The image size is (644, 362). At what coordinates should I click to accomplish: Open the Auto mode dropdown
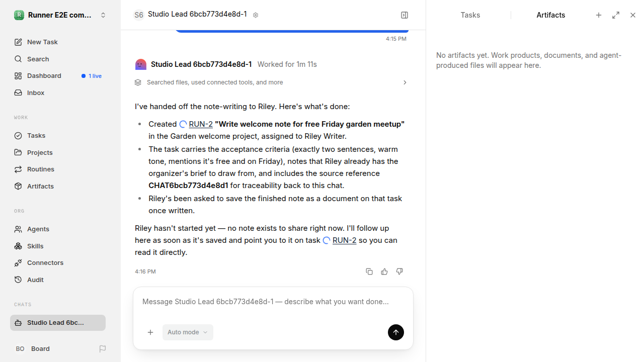click(x=188, y=332)
